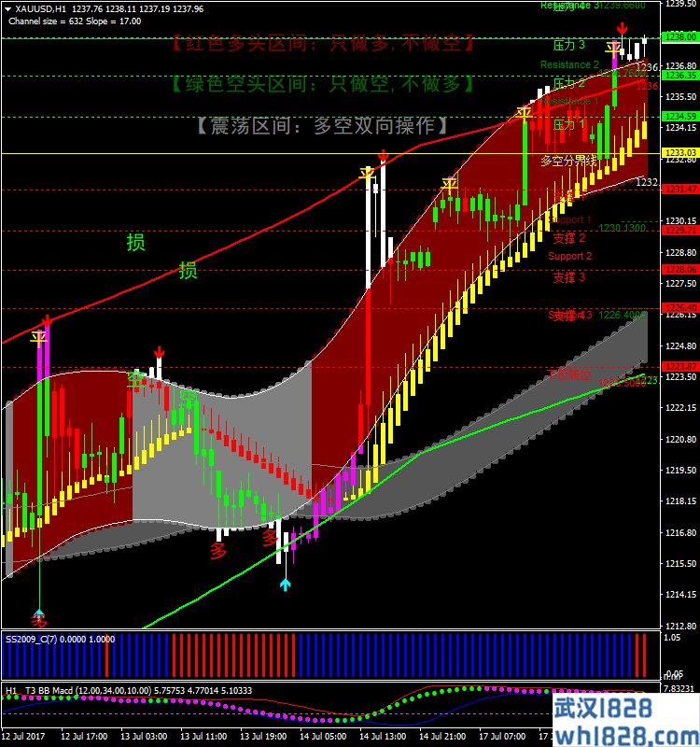Click the red 1226.40 price tag

point(679,307)
